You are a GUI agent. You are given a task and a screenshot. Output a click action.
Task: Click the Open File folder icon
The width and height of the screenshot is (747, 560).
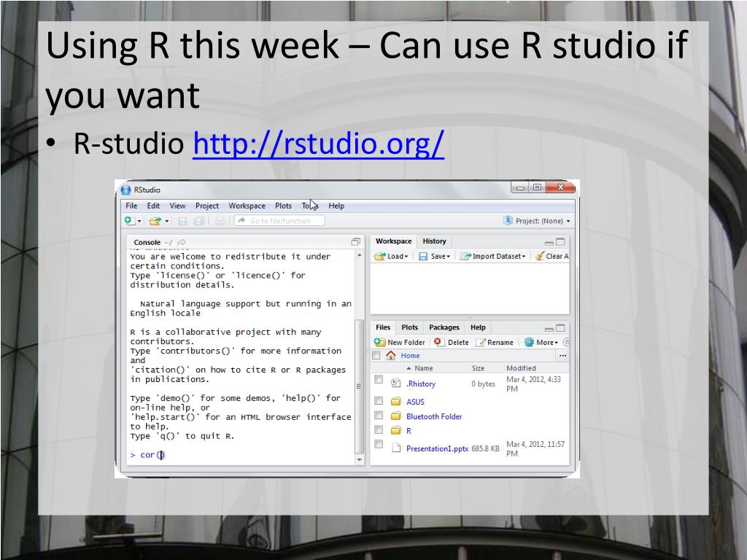click(155, 221)
